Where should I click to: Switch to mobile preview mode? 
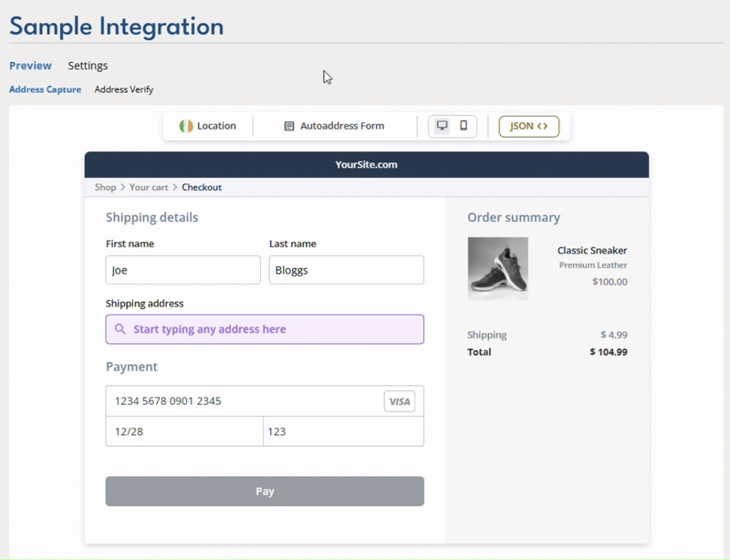tap(464, 126)
